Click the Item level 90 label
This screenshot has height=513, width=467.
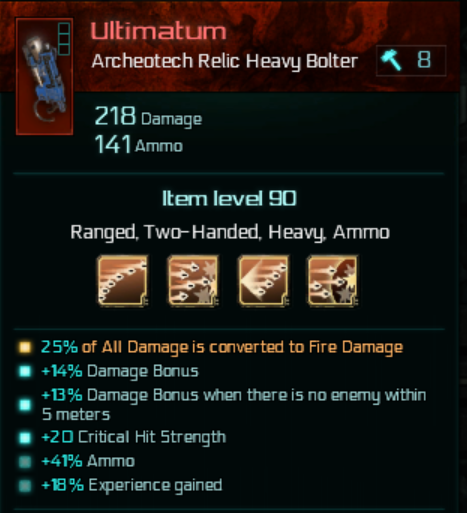[x=229, y=198]
